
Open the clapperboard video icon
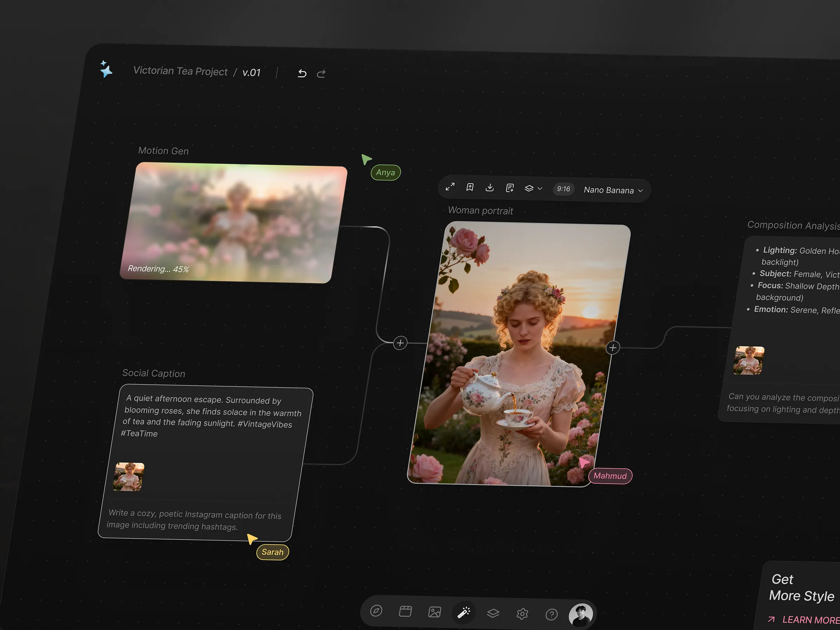pos(405,611)
